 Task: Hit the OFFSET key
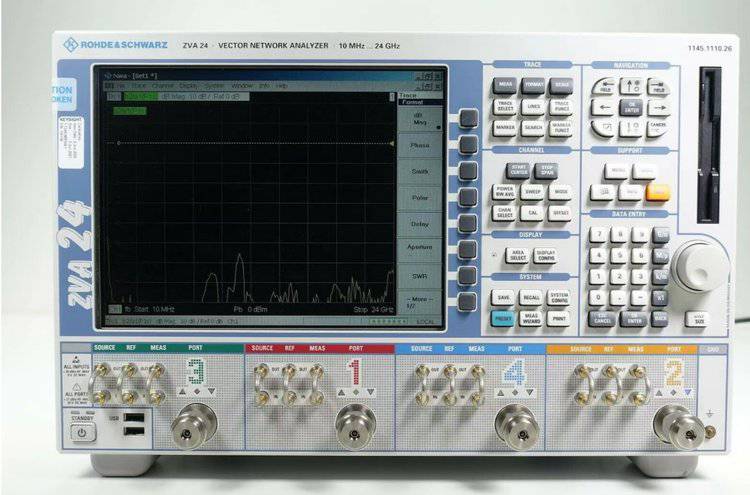point(561,213)
